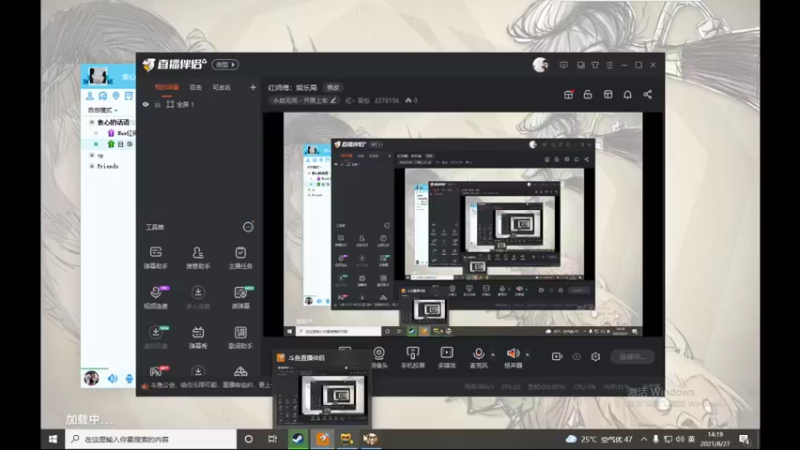Expand the Friends group in chat window

(x=92, y=166)
